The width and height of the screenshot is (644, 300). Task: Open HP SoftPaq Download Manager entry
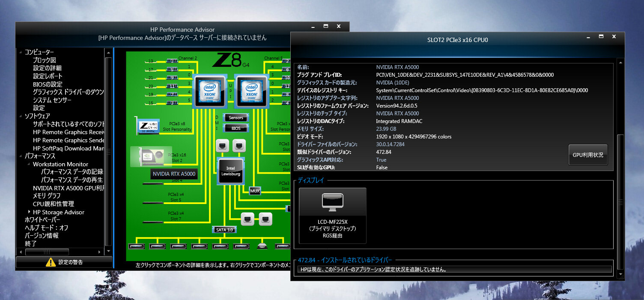point(69,148)
